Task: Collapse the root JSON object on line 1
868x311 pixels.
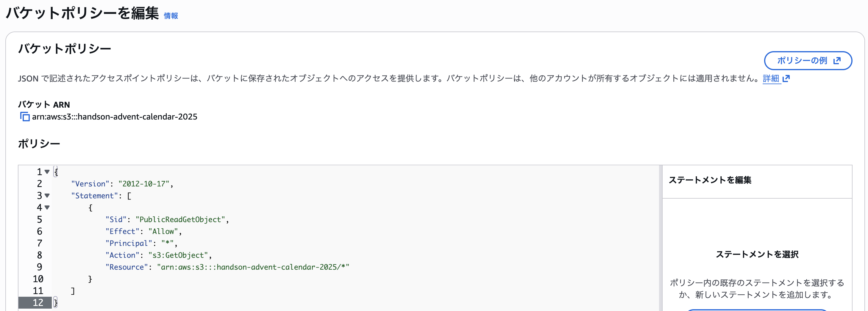Action: coord(47,172)
